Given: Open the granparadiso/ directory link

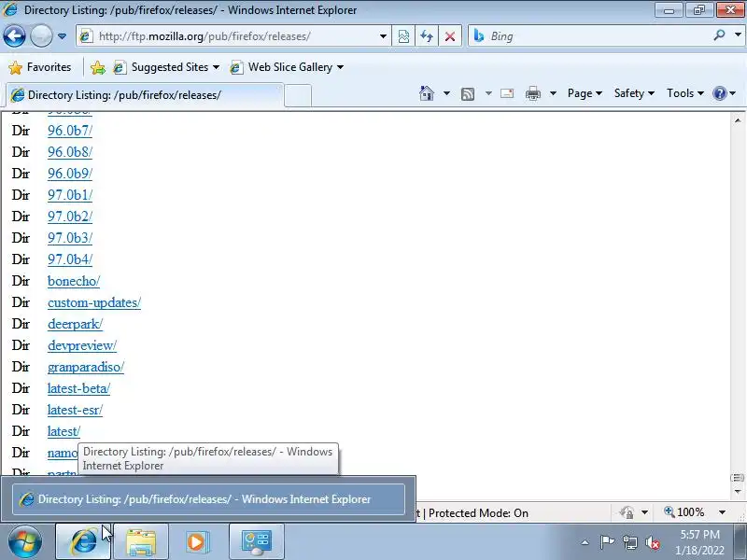Looking at the screenshot, I should coord(86,367).
